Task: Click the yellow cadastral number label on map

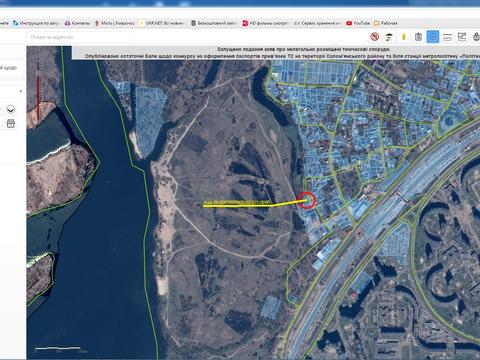Action: pyautogui.click(x=237, y=202)
